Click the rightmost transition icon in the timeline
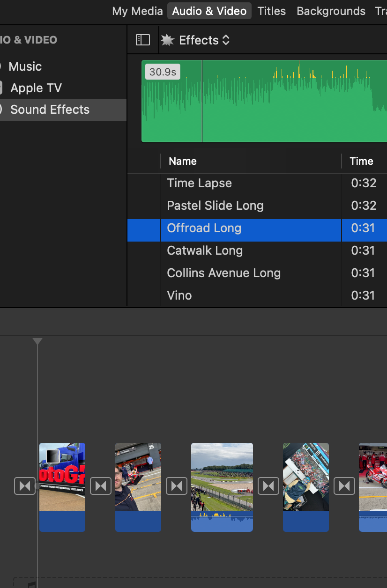This screenshot has width=387, height=588. pos(344,486)
